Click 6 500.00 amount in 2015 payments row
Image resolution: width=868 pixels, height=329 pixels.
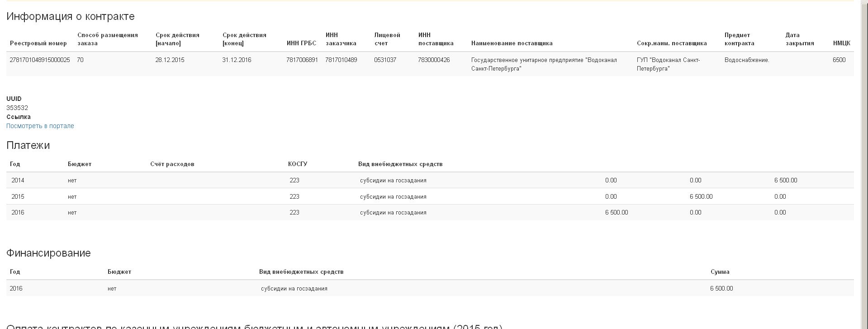[x=701, y=196]
